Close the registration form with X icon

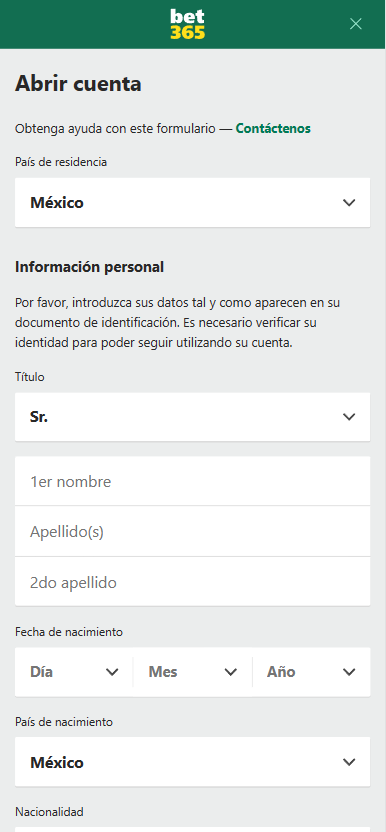pyautogui.click(x=356, y=24)
